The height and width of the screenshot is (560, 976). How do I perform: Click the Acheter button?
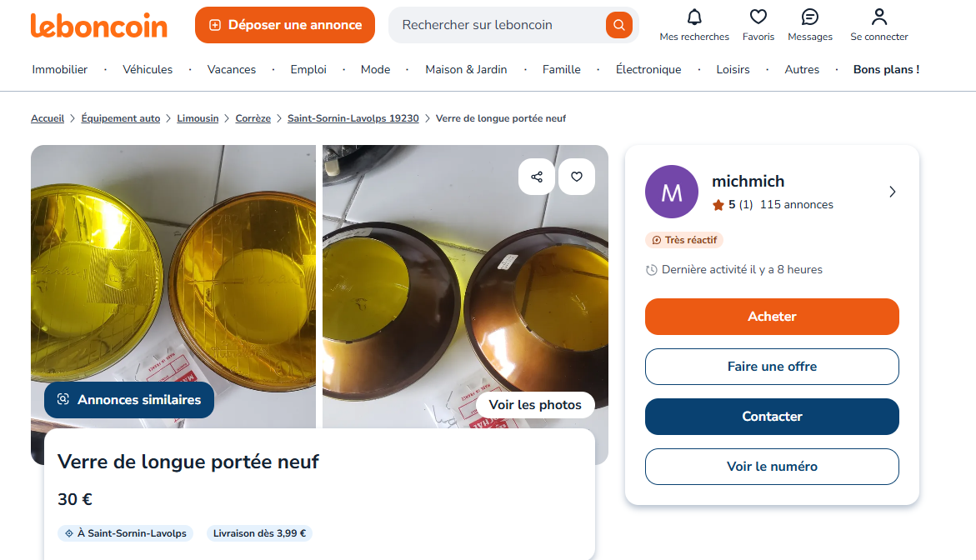click(x=772, y=317)
